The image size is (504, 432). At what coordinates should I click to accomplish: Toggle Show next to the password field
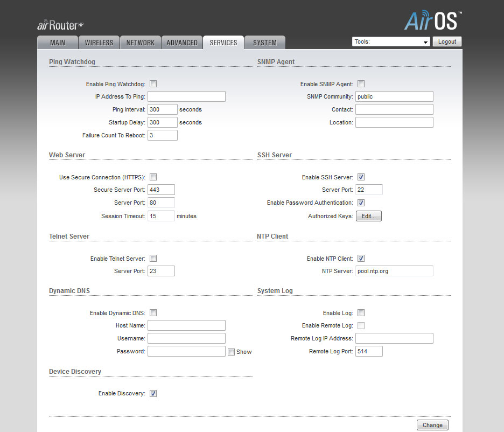(230, 351)
